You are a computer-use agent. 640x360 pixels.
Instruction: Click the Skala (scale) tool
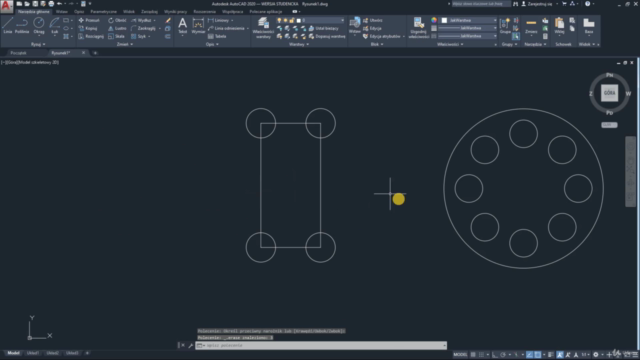tap(117, 36)
